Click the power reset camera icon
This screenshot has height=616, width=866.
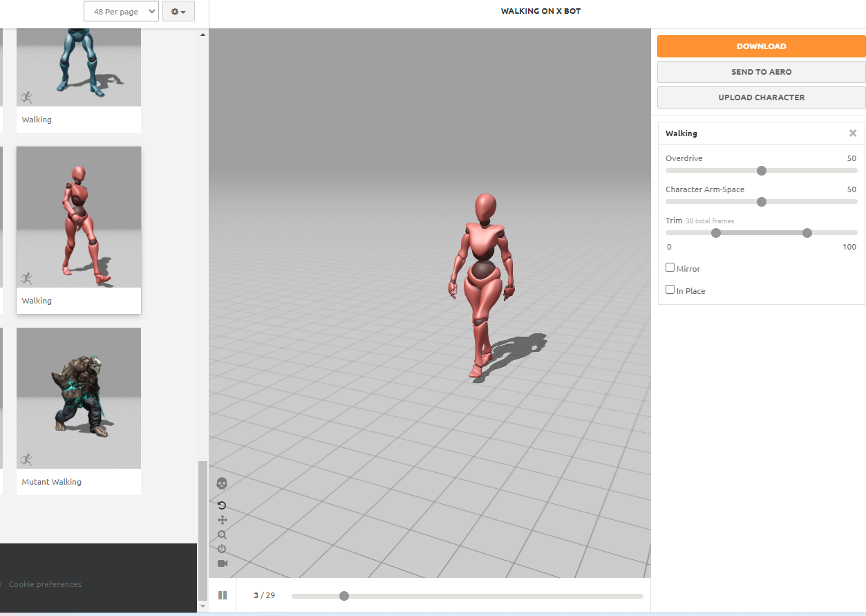click(x=222, y=549)
